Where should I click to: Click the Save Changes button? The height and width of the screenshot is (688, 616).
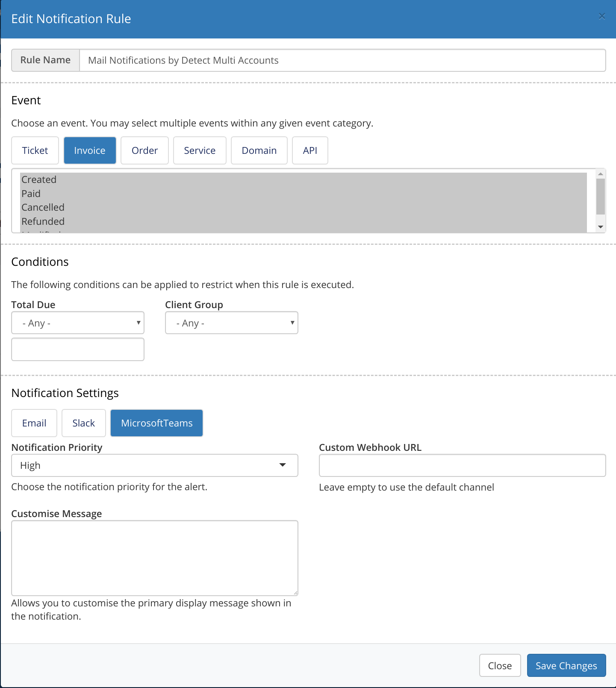click(x=566, y=665)
